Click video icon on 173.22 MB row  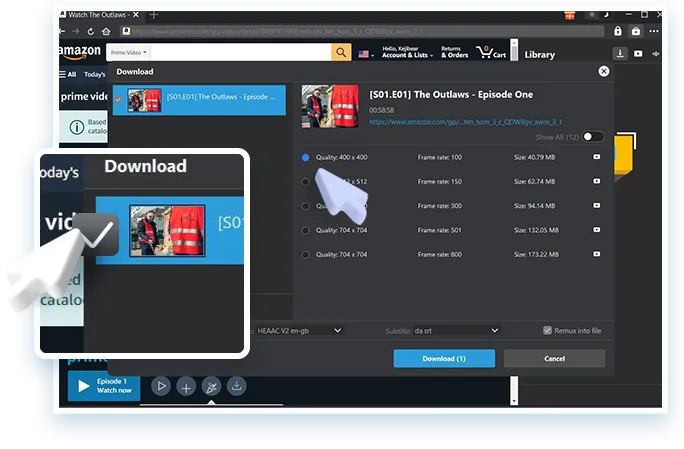point(596,254)
